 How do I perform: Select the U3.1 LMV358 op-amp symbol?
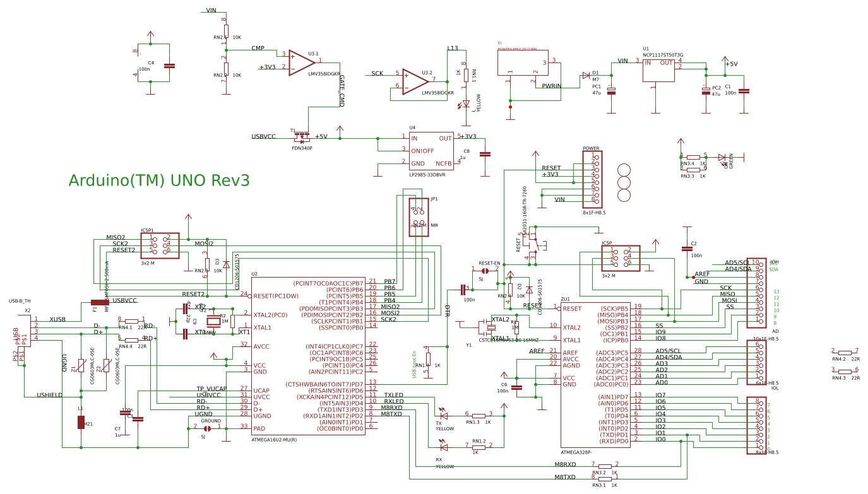point(302,63)
